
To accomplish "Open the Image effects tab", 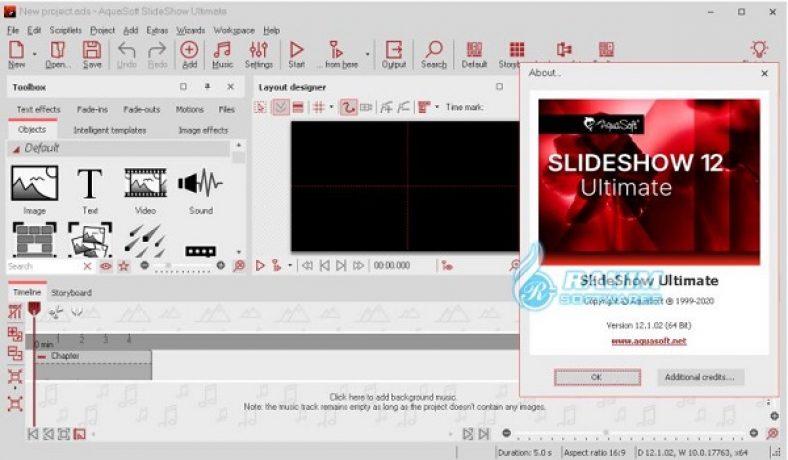I will (x=203, y=130).
